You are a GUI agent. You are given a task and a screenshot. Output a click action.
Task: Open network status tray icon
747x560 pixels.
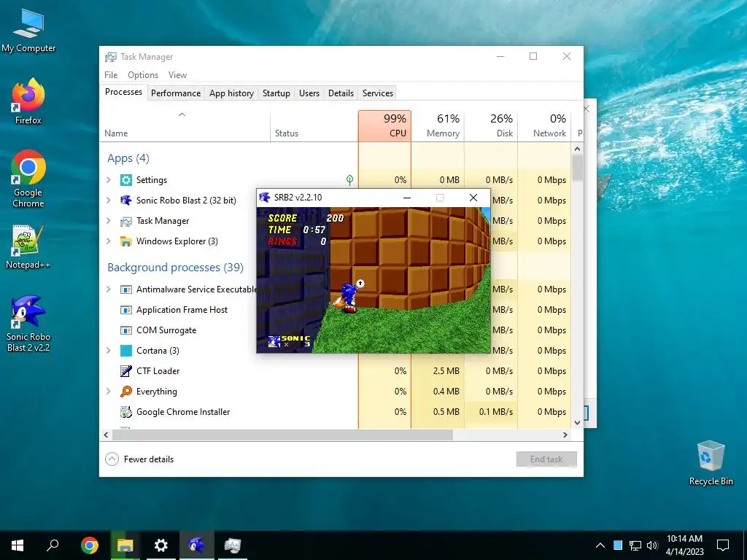coord(635,545)
